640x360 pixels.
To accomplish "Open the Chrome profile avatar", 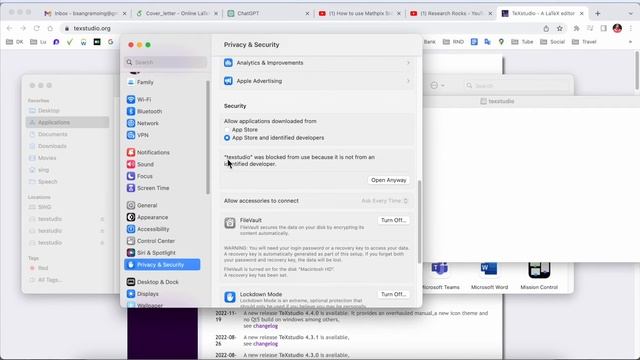I will tap(617, 28).
